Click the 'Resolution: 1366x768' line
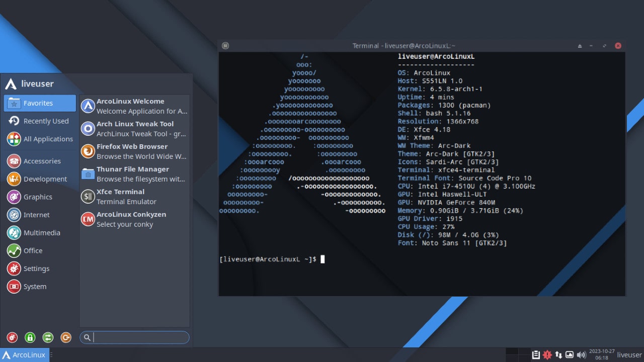The height and width of the screenshot is (362, 644). click(x=438, y=121)
